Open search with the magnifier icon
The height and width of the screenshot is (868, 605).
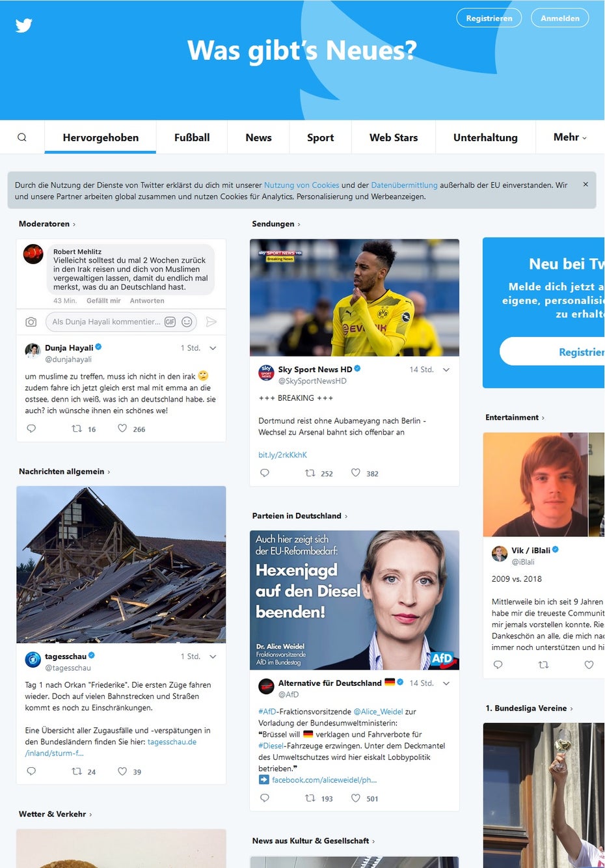[22, 137]
